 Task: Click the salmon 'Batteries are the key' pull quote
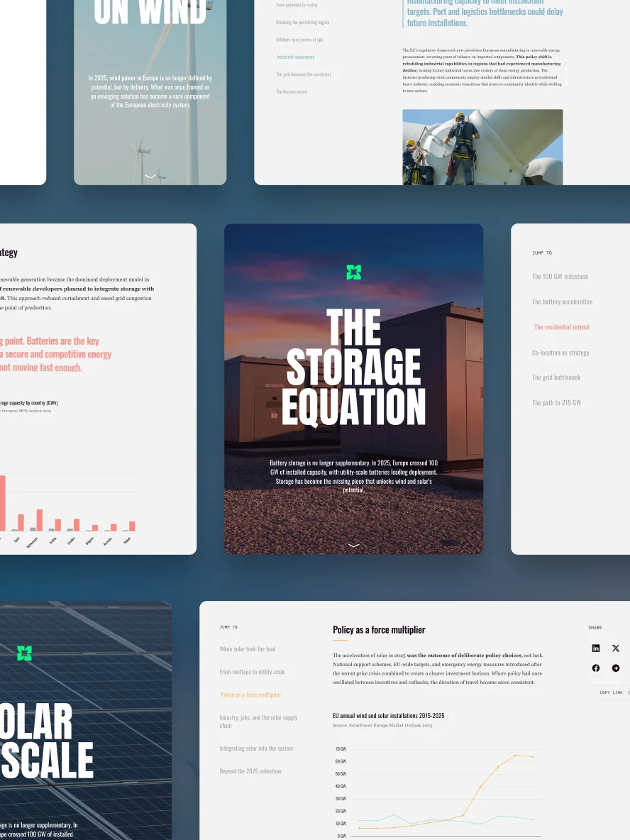pos(56,354)
